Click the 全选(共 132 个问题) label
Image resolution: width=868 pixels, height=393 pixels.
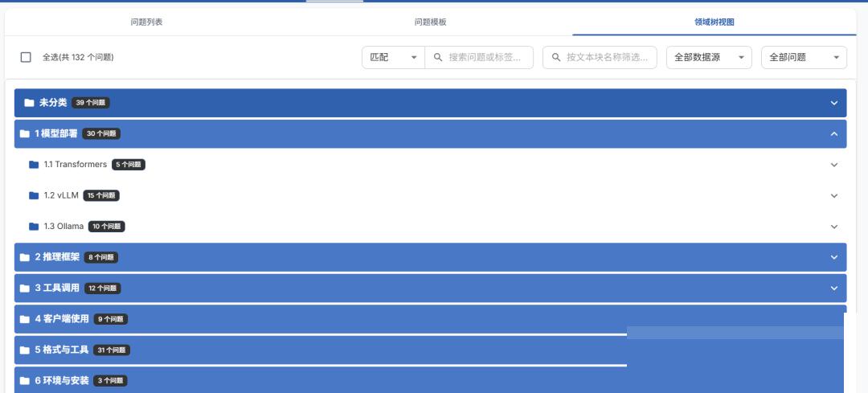(x=78, y=57)
